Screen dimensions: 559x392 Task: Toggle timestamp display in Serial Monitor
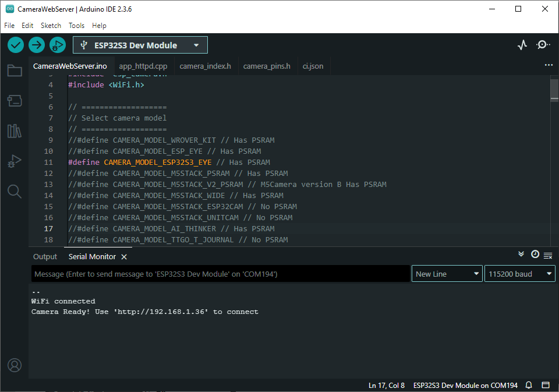tap(535, 254)
